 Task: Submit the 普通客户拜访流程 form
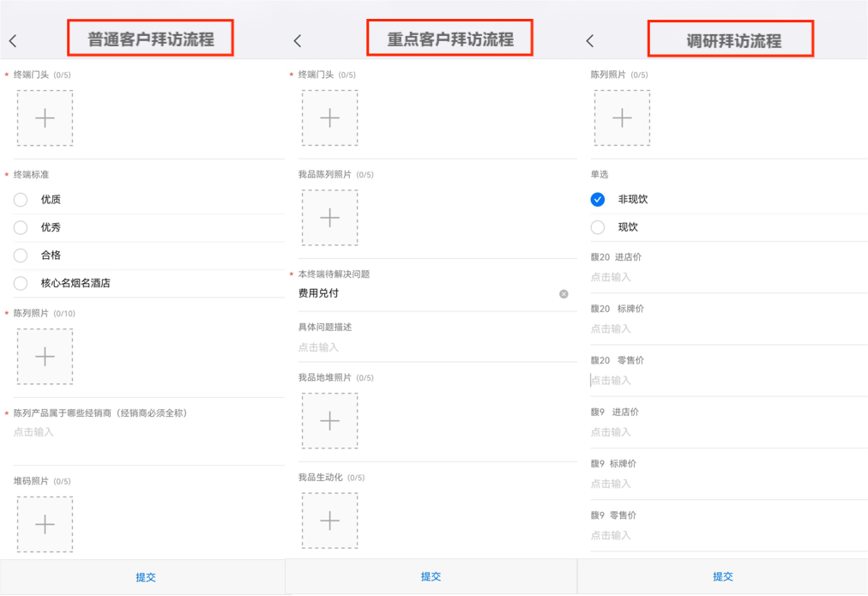click(145, 577)
